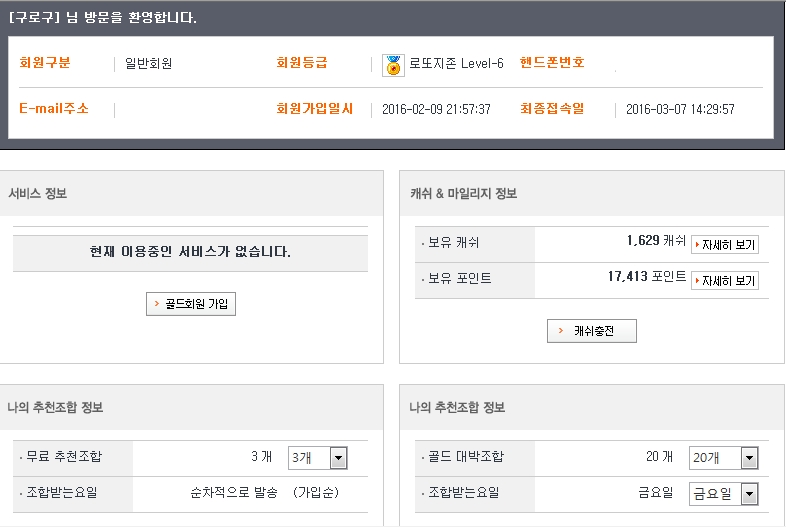Click the 회원구분 label

coord(45,63)
